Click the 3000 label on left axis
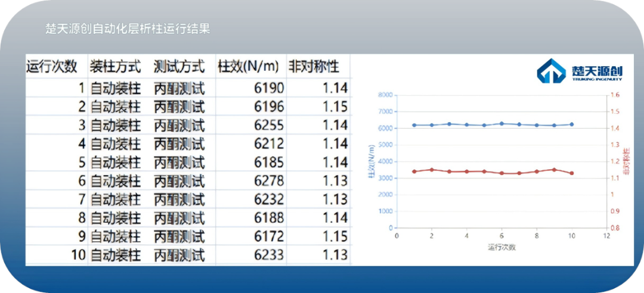644x293 pixels. coord(386,178)
